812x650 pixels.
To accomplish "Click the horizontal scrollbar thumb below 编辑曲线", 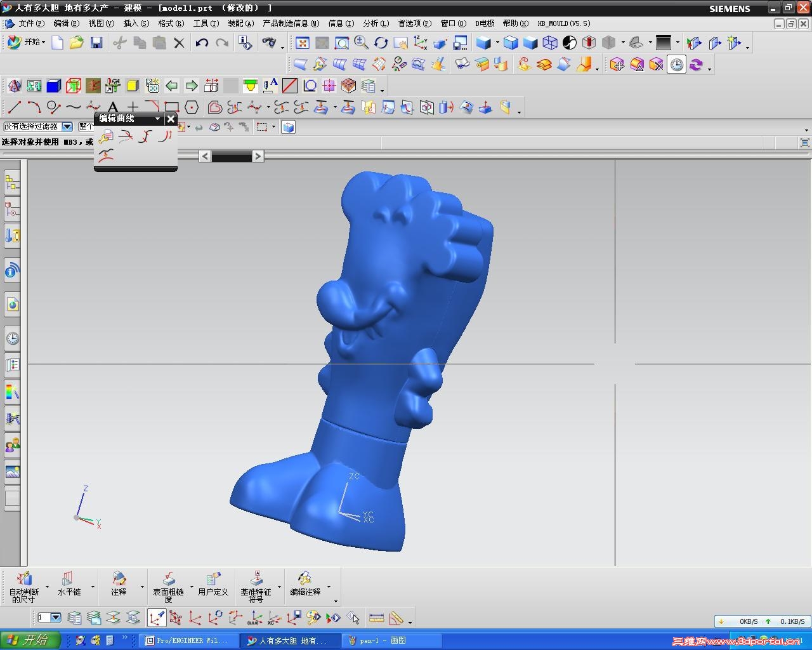I will [x=231, y=156].
